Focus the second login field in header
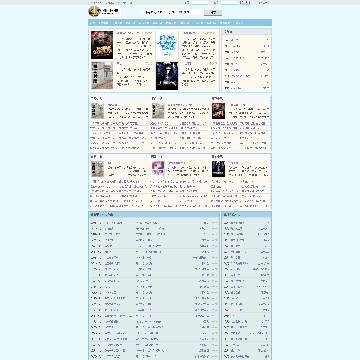The width and height of the screenshot is (360, 360). [229, 3]
